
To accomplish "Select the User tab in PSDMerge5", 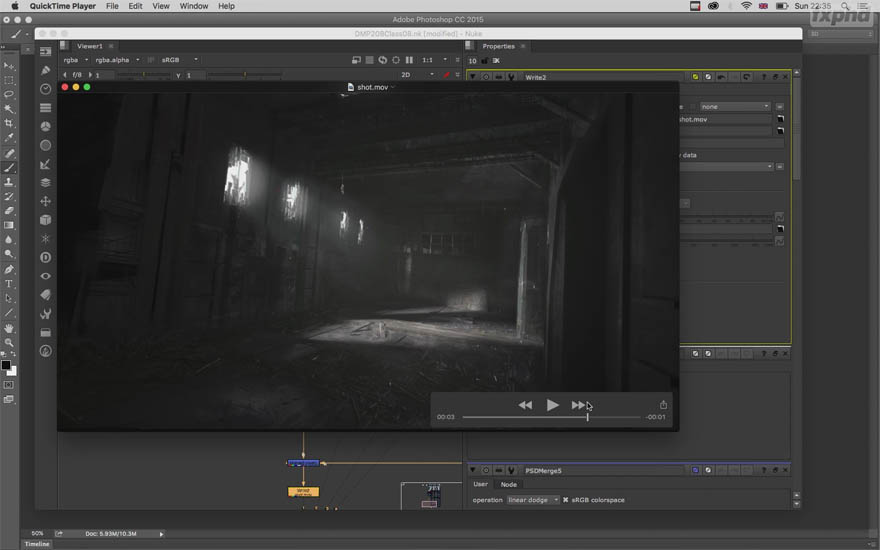I will point(480,484).
